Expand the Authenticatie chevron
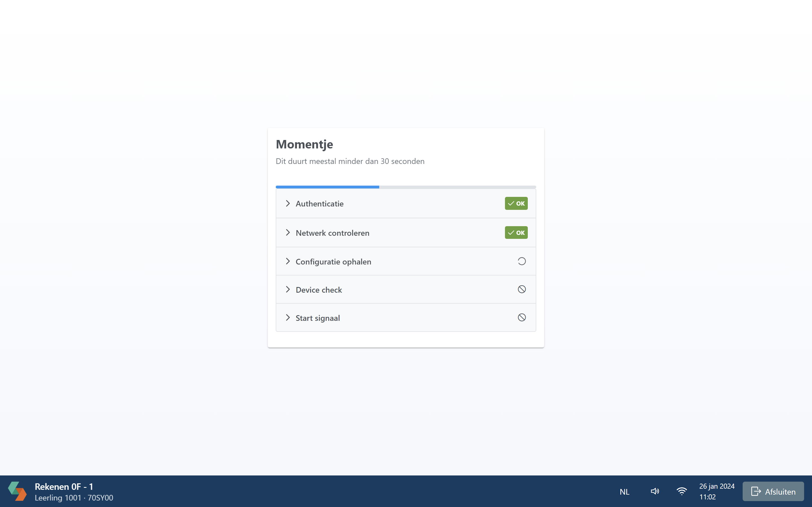Viewport: 812px width, 507px height. (x=288, y=204)
